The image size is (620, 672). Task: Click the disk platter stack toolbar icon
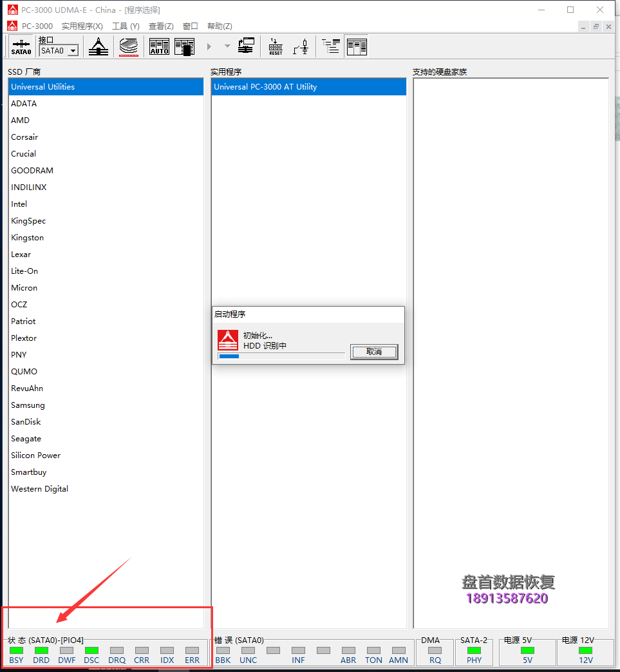point(129,47)
